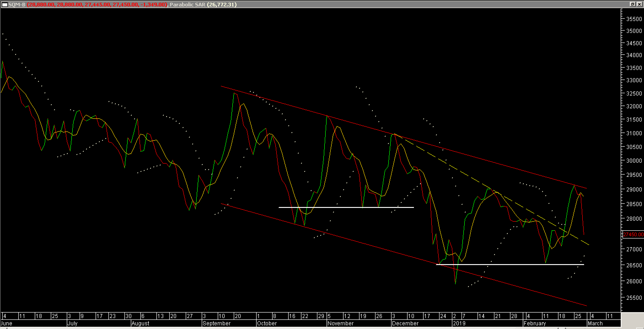
Task: Click the date label 30 before August
Action: (x=129, y=316)
